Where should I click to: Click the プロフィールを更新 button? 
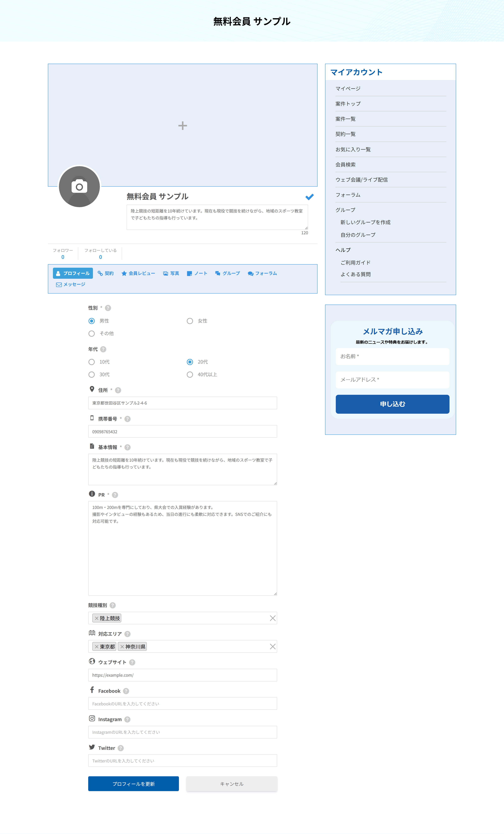[x=134, y=784]
